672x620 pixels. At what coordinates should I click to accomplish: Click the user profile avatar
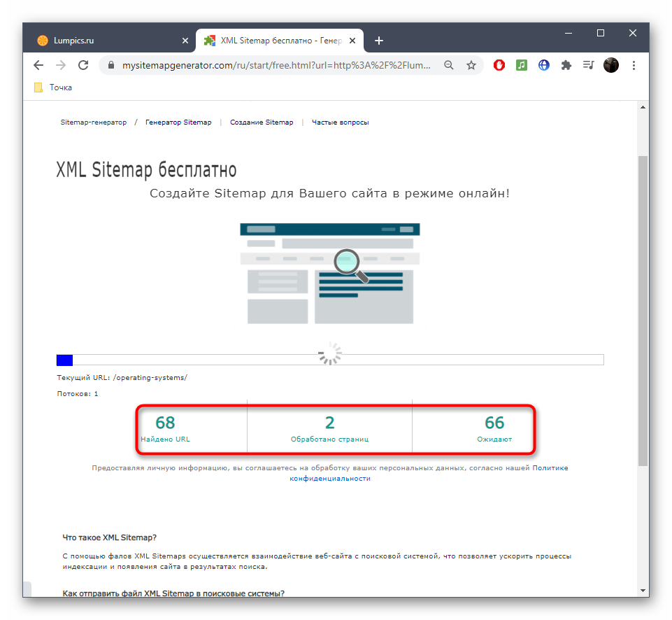611,65
